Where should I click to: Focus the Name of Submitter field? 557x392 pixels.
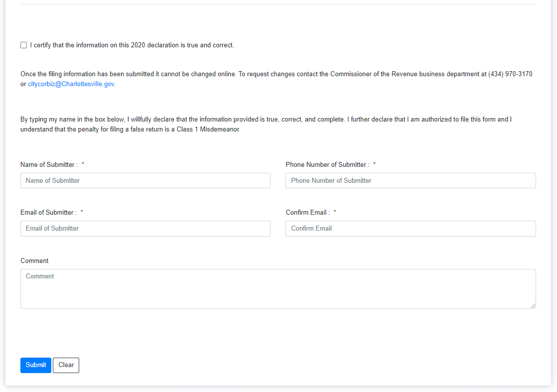[x=145, y=180]
